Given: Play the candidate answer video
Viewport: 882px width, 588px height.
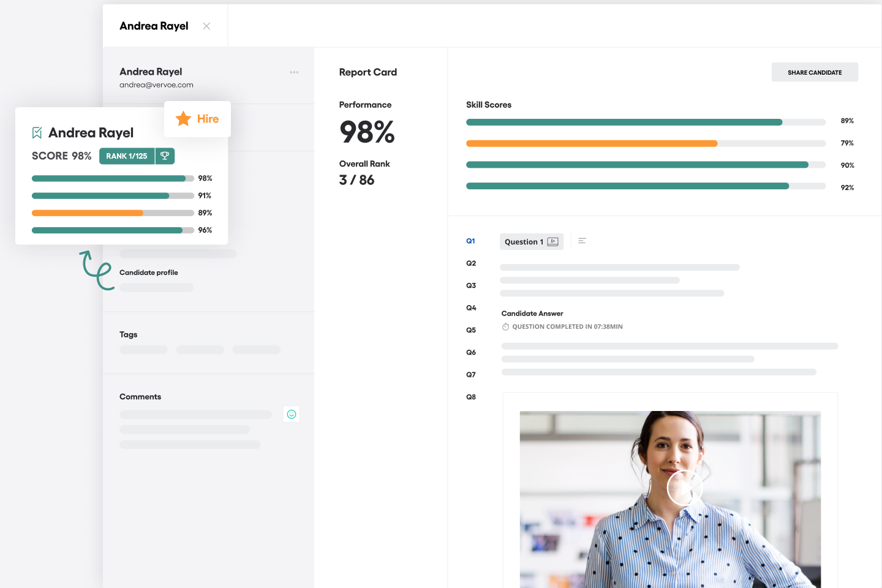Looking at the screenshot, I should click(684, 488).
